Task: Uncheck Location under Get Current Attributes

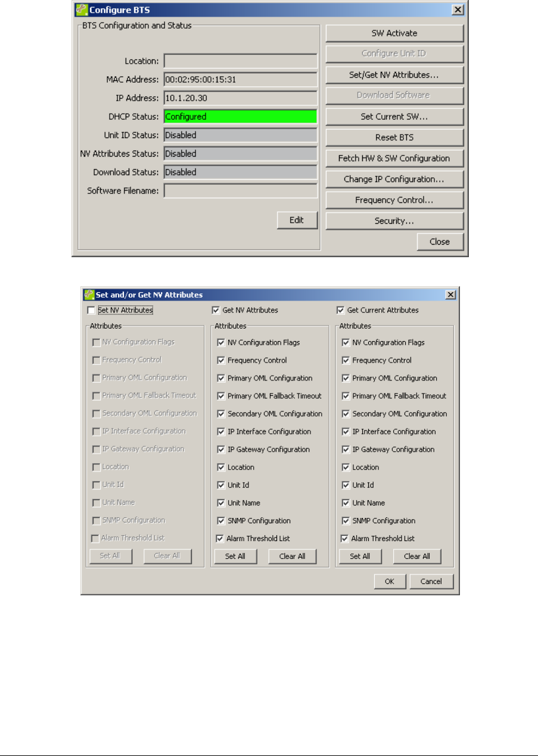Action: (346, 468)
